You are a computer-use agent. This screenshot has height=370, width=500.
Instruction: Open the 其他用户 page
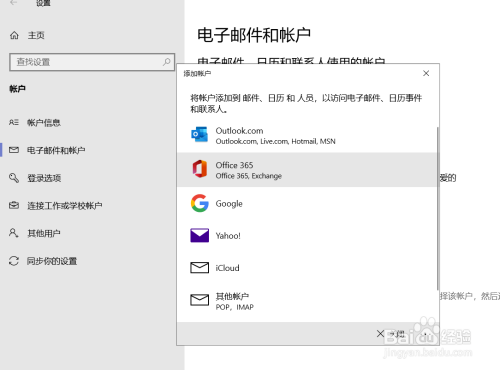[44, 233]
